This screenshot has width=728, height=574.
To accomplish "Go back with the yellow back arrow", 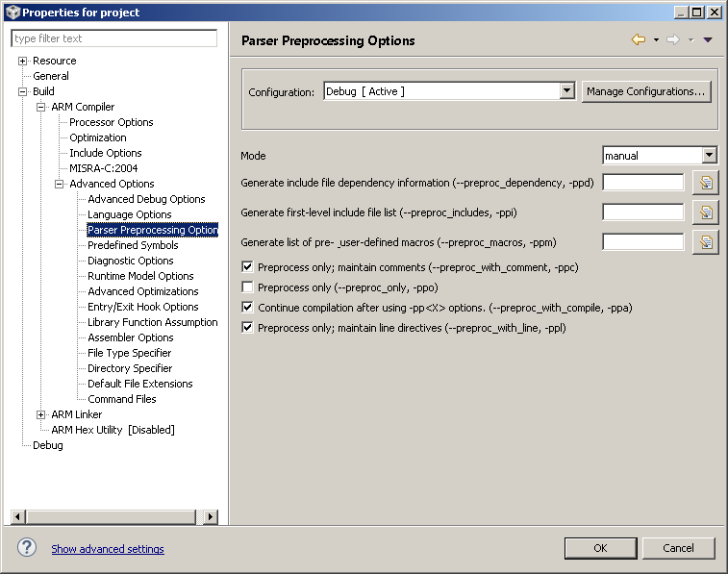I will pyautogui.click(x=639, y=40).
